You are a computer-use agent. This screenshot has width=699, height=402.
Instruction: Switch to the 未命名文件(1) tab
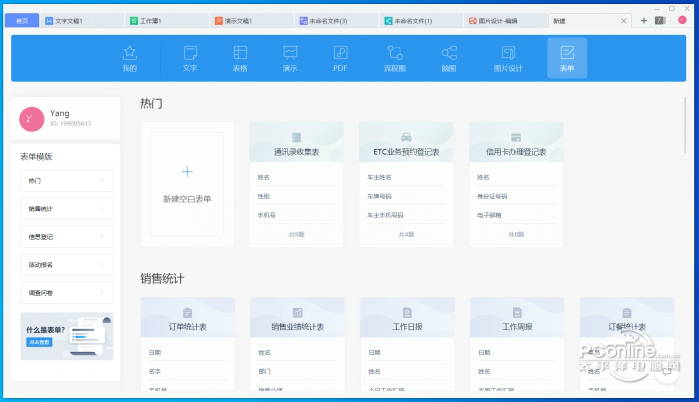tap(421, 21)
